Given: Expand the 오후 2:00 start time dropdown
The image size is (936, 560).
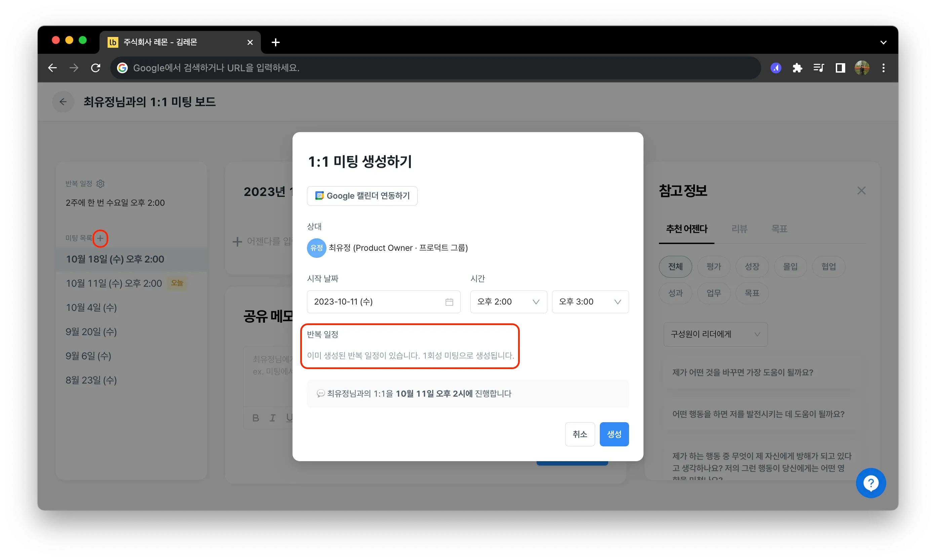Looking at the screenshot, I should (508, 302).
